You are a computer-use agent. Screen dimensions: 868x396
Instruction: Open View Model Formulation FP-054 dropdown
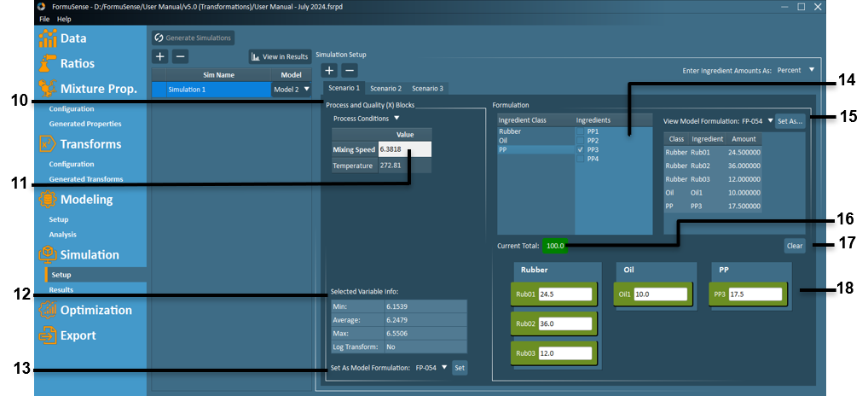pyautogui.click(x=757, y=120)
